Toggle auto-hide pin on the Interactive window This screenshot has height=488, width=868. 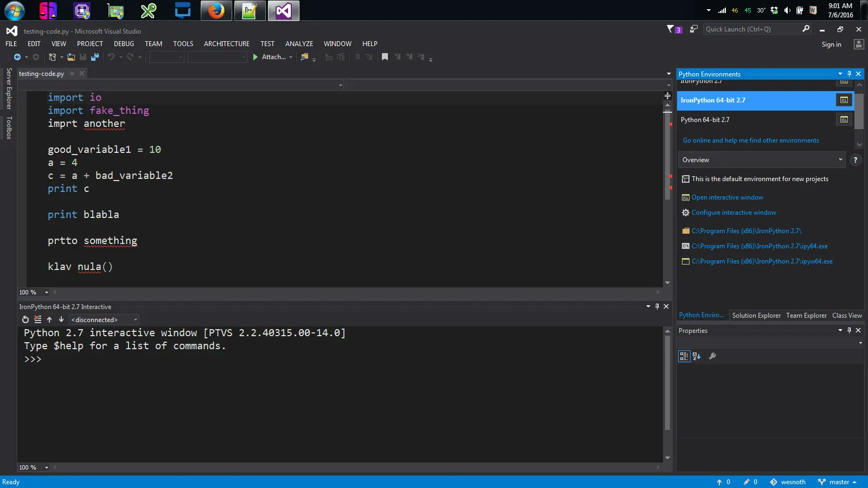pos(657,306)
